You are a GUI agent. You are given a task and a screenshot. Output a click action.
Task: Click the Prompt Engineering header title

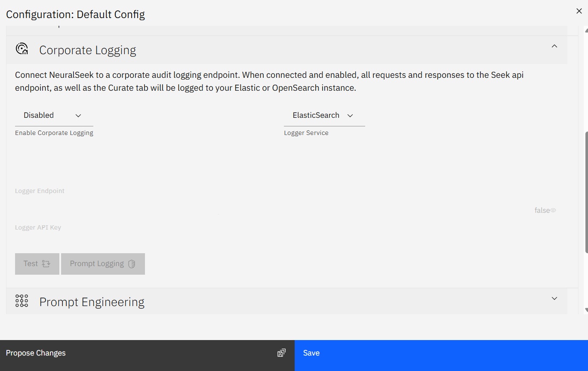point(92,302)
